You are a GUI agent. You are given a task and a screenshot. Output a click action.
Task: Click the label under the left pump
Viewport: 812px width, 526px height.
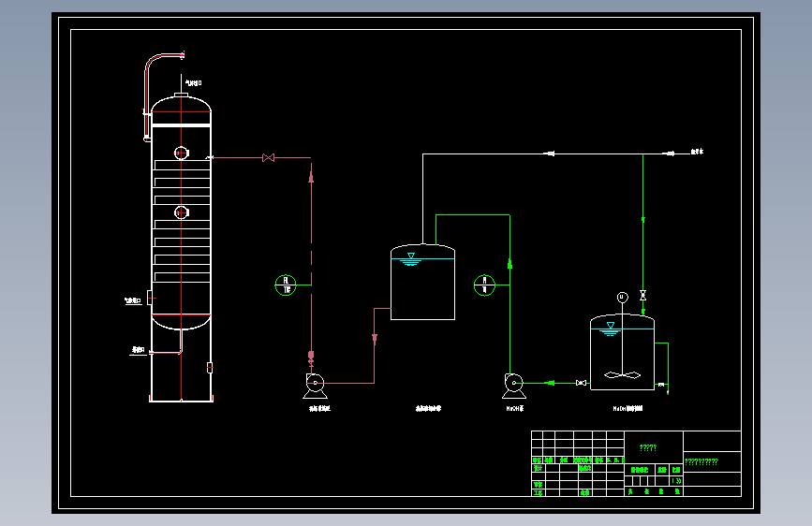(319, 408)
